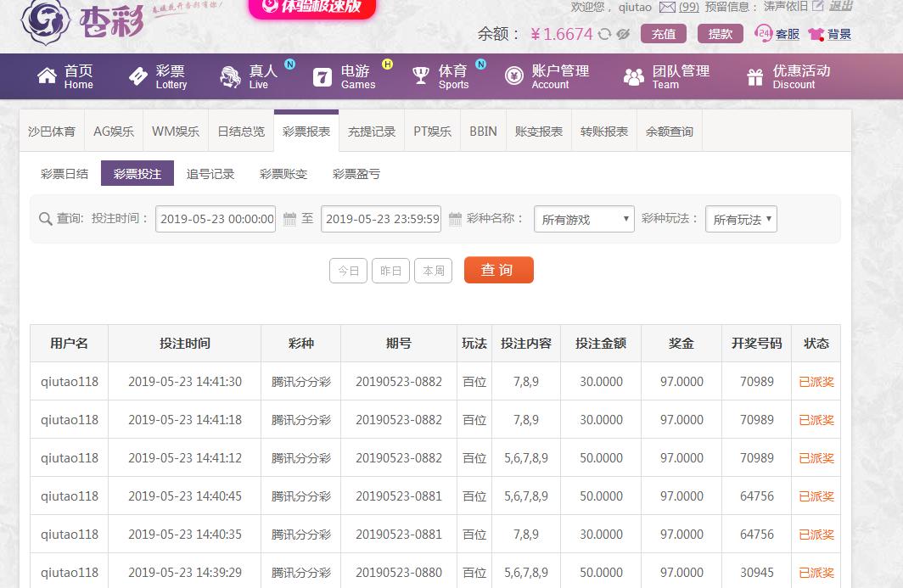
Task: Click 已派奖 status for 14:41:30 bet
Action: 816,382
